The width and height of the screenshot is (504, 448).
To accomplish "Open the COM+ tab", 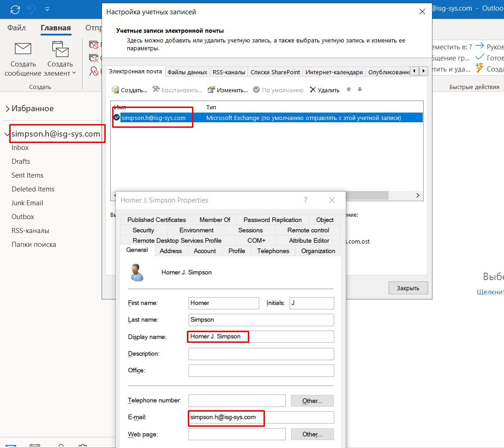I will pos(256,240).
